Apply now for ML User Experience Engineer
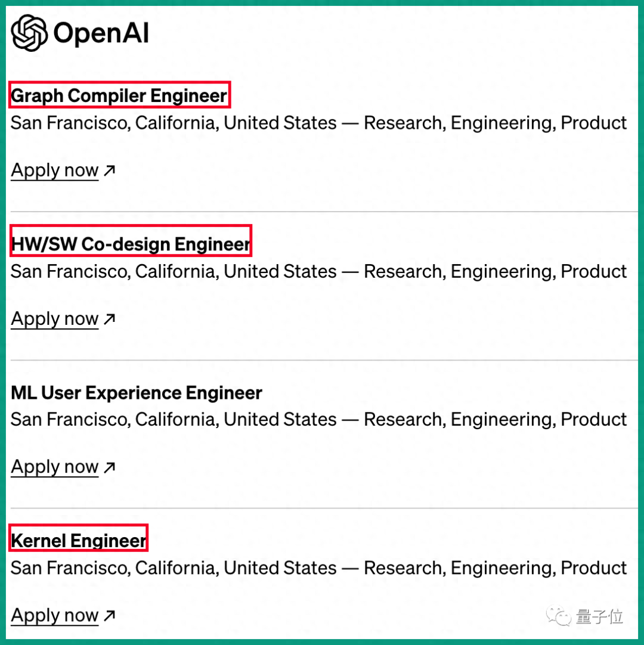Screen dimensions: 644x645 pyautogui.click(x=55, y=467)
